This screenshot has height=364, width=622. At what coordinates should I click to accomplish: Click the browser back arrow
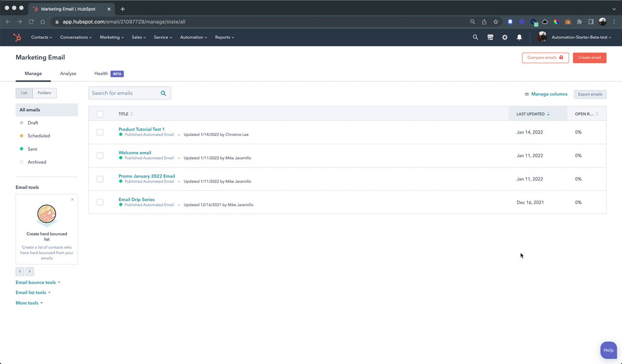tap(8, 22)
